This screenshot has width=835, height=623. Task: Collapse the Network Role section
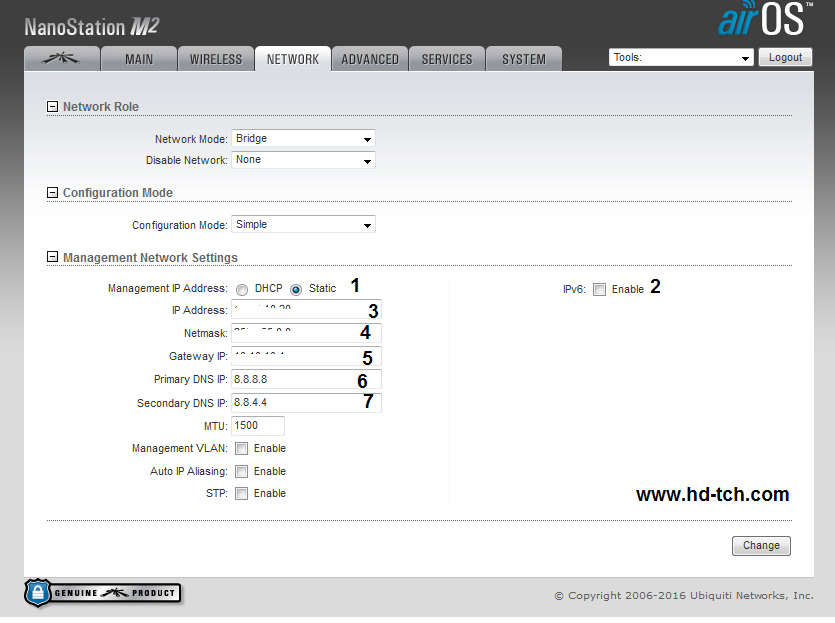point(52,107)
